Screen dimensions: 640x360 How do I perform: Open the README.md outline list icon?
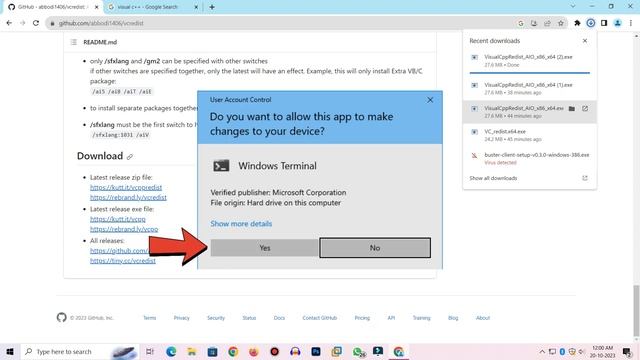pos(73,42)
